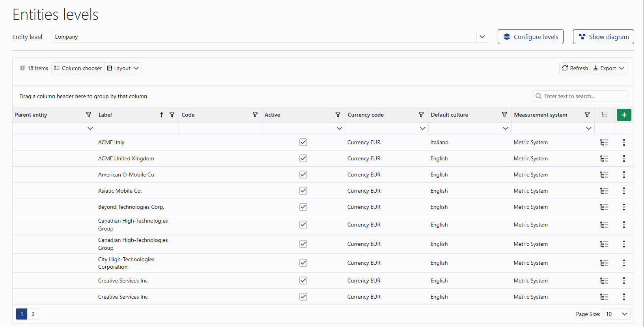This screenshot has width=644, height=327.
Task: Open the Layout menu
Action: point(123,68)
